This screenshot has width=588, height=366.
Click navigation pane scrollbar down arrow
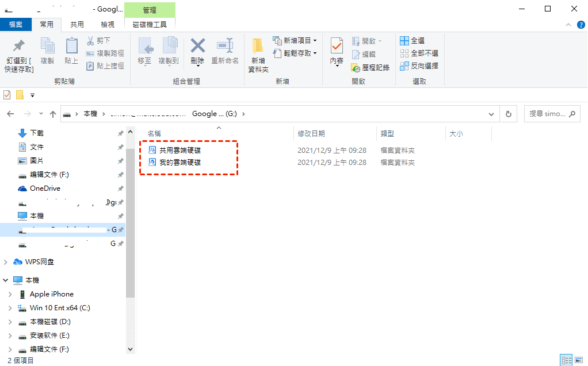pos(130,349)
